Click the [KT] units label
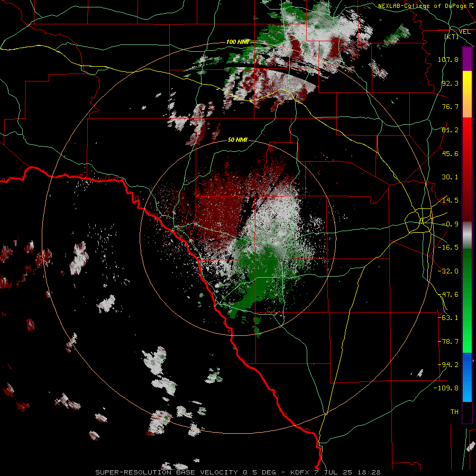The height and width of the screenshot is (476, 476). [452, 36]
